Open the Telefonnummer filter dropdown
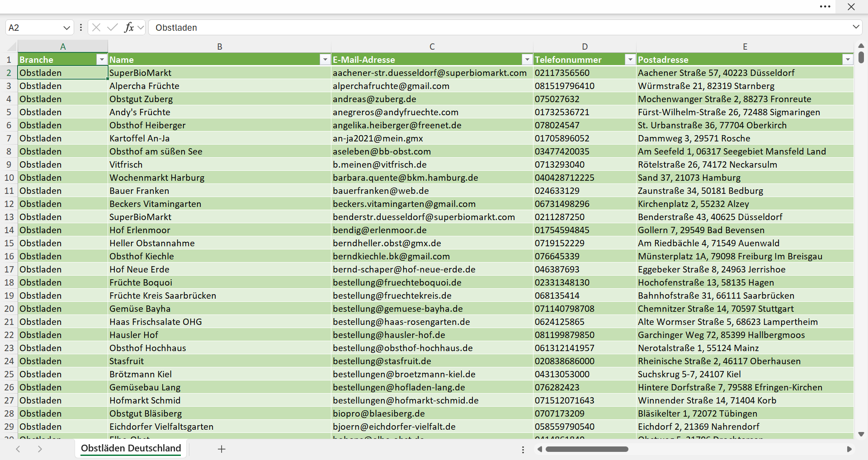The height and width of the screenshot is (460, 868). point(630,59)
